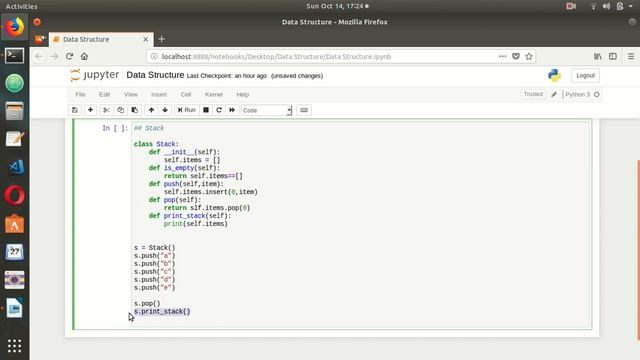Image resolution: width=640 pixels, height=360 pixels.
Task: Click the comment ## Stack
Action: pyautogui.click(x=149, y=128)
